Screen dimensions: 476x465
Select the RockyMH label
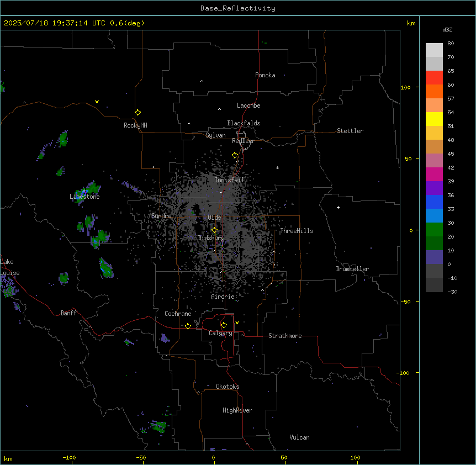[135, 125]
